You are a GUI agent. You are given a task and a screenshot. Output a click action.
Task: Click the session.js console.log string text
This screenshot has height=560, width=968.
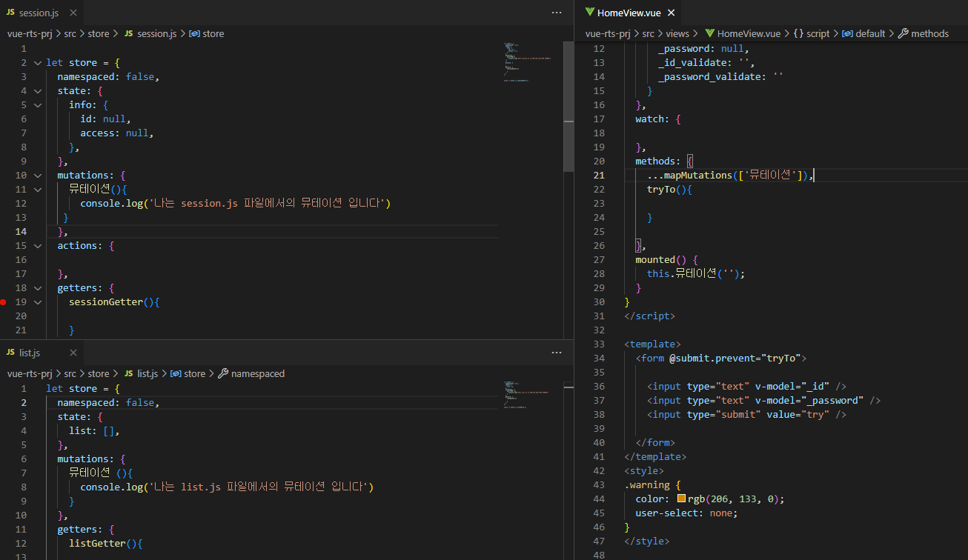(270, 204)
